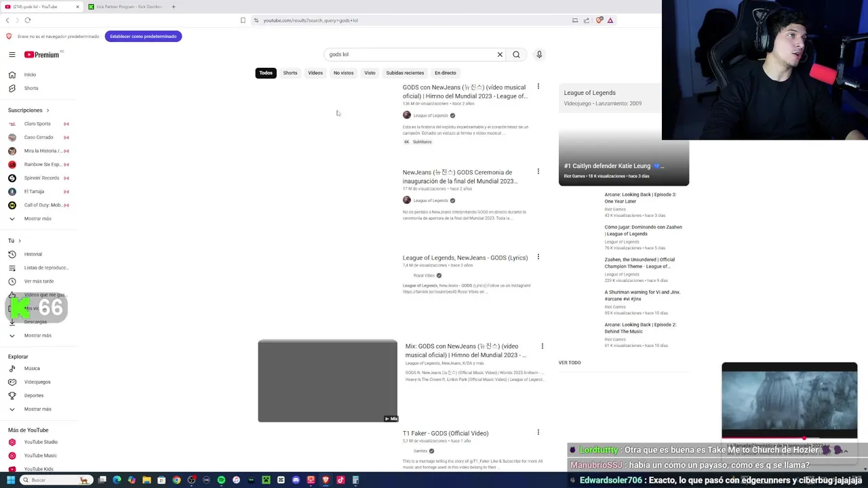The image size is (868, 488).
Task: Expand Suscripciones section chevron
Action: [47, 110]
